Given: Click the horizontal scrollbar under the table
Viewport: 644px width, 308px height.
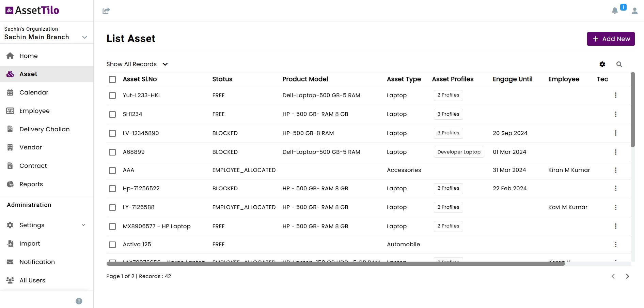Looking at the screenshot, I should coord(335,263).
